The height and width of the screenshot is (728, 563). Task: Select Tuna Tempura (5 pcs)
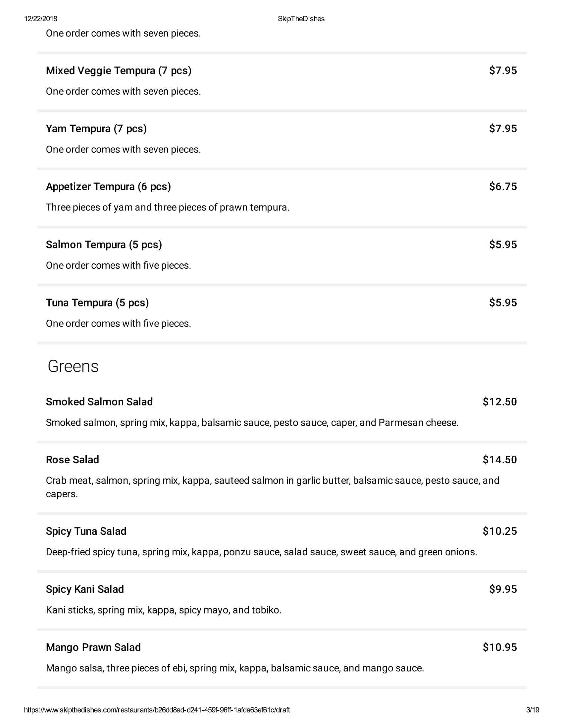point(97,303)
